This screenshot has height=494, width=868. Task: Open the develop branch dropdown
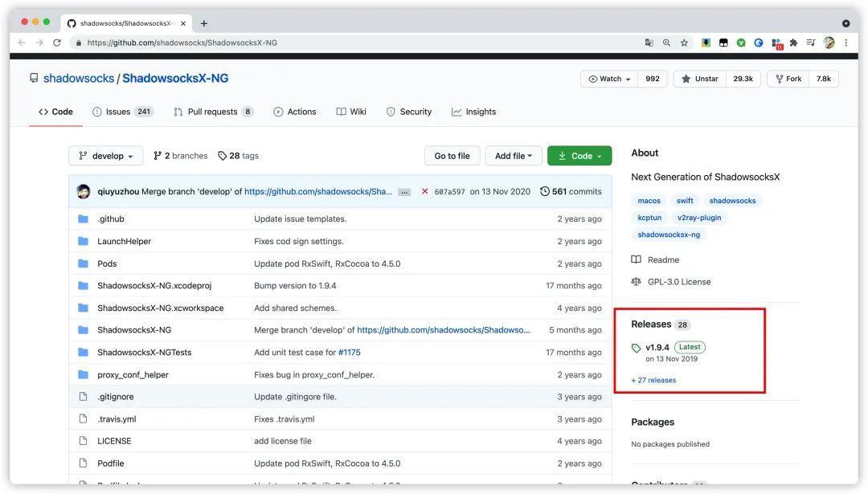coord(106,156)
